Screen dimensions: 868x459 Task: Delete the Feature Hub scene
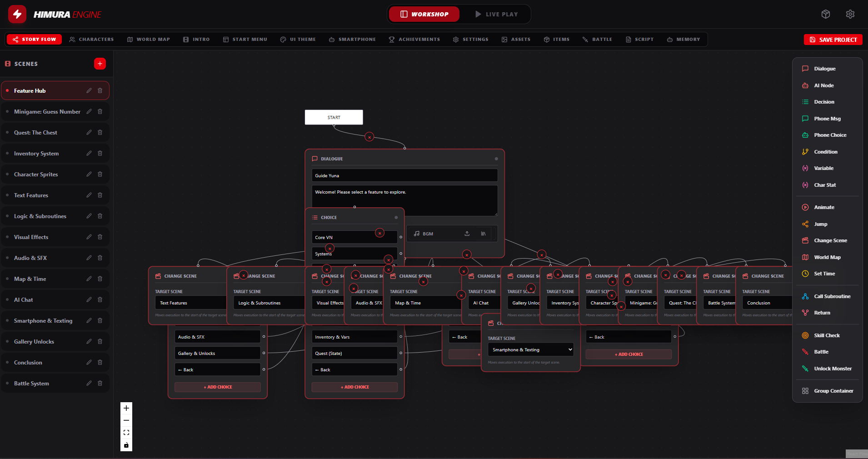tap(100, 90)
